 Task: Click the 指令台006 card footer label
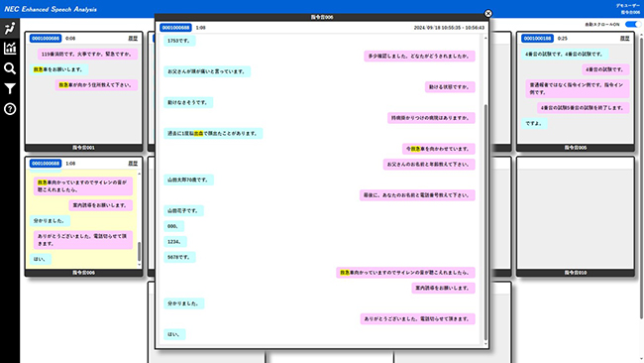pos(84,273)
